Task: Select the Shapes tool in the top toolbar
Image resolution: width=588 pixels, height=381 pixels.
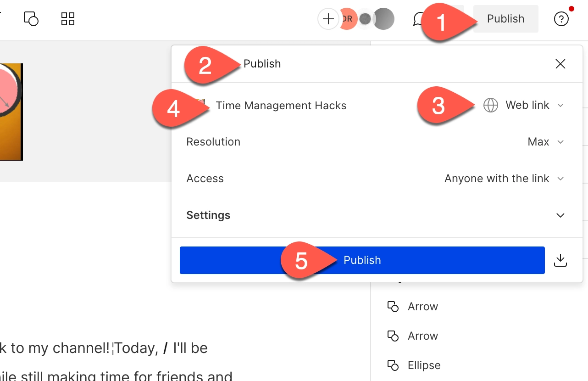Action: (x=31, y=19)
